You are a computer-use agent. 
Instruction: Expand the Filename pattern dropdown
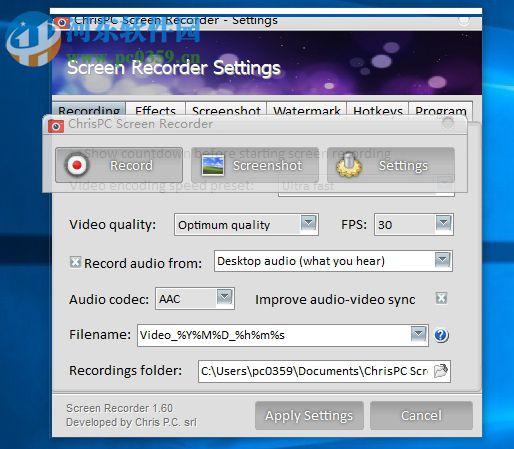click(x=419, y=333)
